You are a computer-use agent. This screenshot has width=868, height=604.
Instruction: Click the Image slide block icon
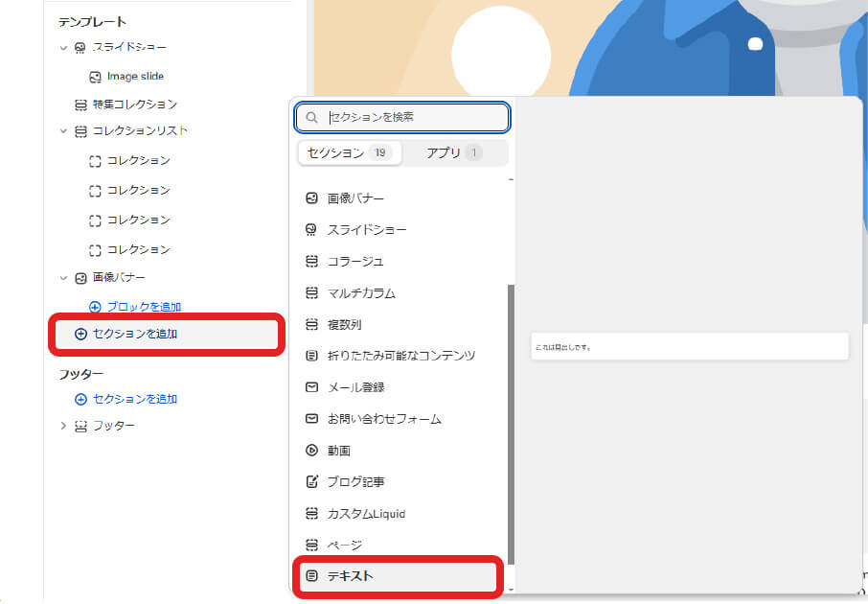[95, 77]
